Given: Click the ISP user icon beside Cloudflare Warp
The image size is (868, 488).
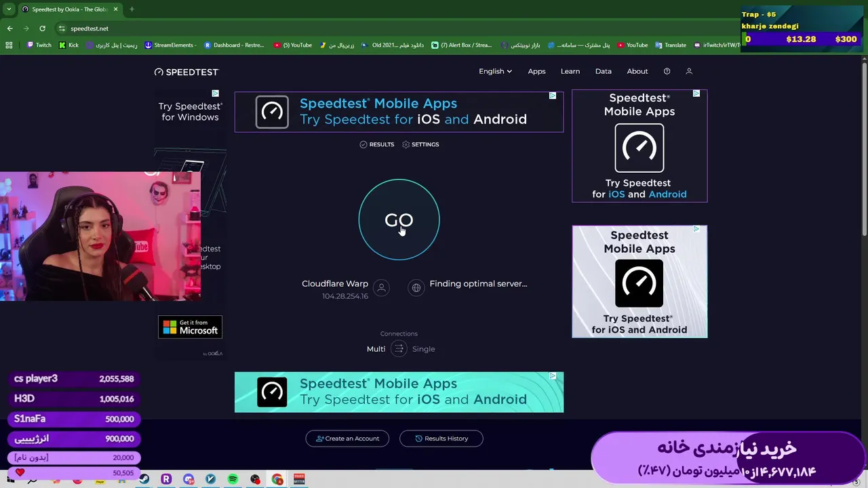Looking at the screenshot, I should point(381,288).
